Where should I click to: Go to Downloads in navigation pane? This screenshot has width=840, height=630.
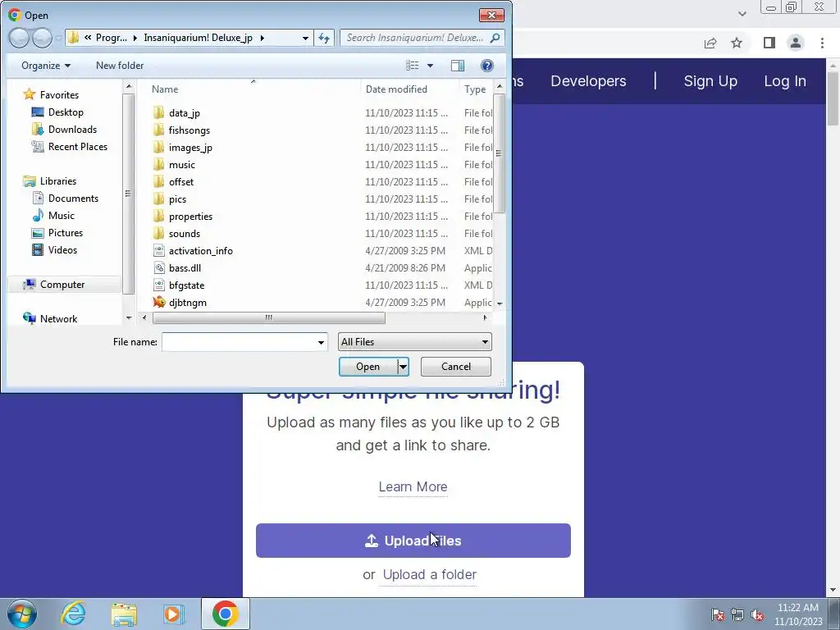[72, 129]
